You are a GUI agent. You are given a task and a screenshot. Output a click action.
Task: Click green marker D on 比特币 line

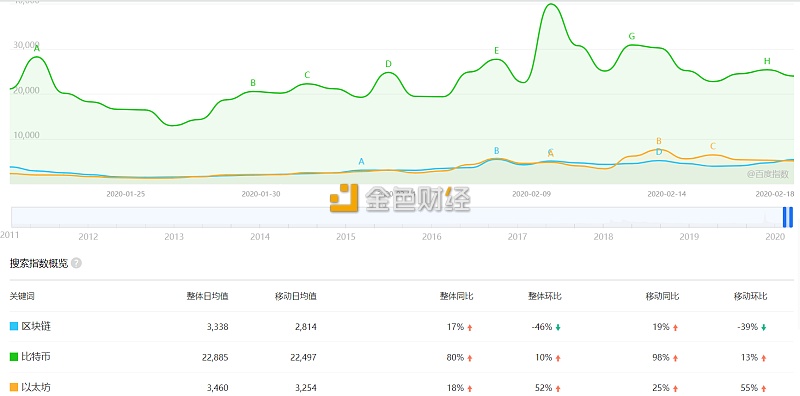pyautogui.click(x=388, y=64)
